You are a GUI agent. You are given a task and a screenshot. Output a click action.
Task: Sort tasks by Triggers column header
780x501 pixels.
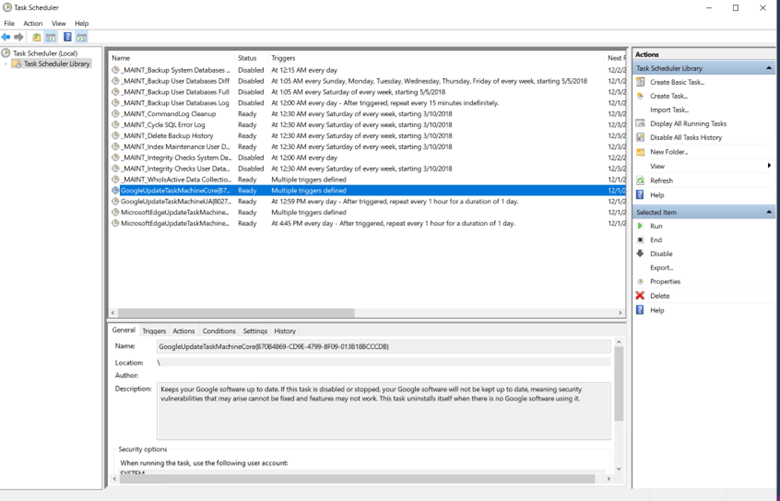[x=436, y=58]
